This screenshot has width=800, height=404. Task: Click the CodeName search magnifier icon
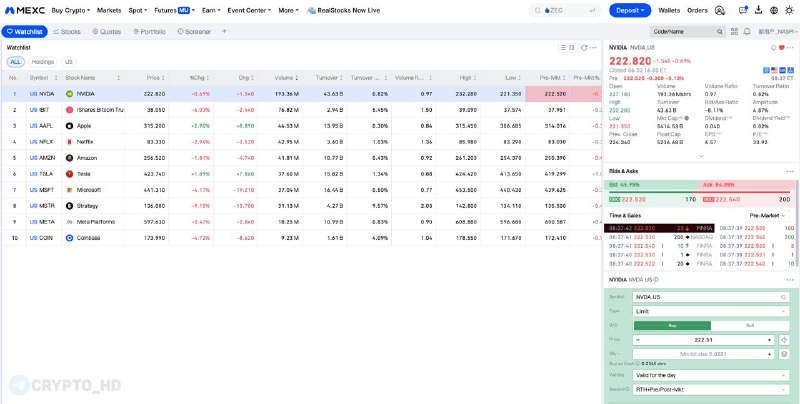click(719, 32)
